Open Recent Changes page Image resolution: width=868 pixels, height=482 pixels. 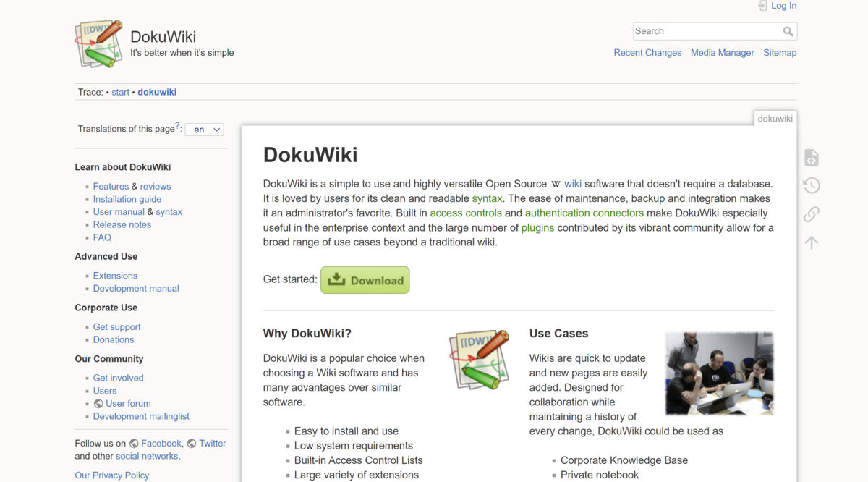coord(647,53)
